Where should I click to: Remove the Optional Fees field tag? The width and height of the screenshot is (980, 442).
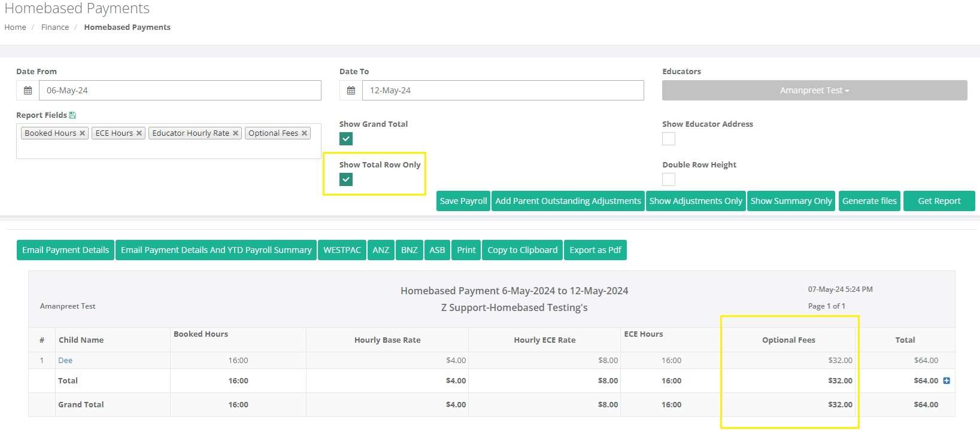coord(304,133)
